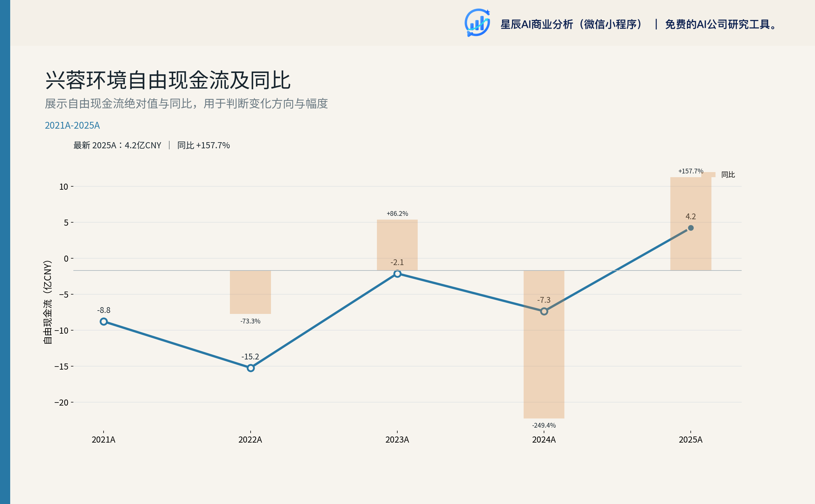Click the 2023A data point marker at -2.1
Image resolution: width=815 pixels, height=504 pixels.
(397, 274)
